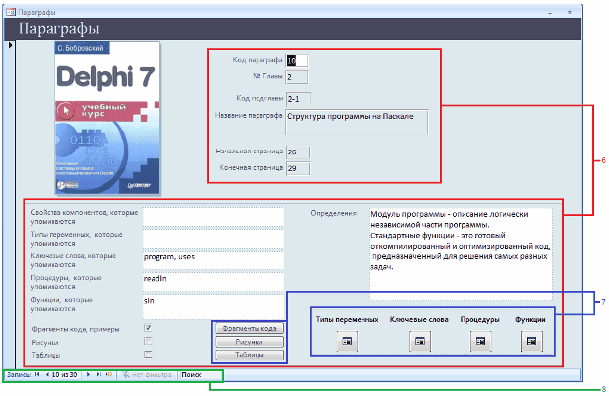Enable the Таблицы checkbox

coord(148,354)
